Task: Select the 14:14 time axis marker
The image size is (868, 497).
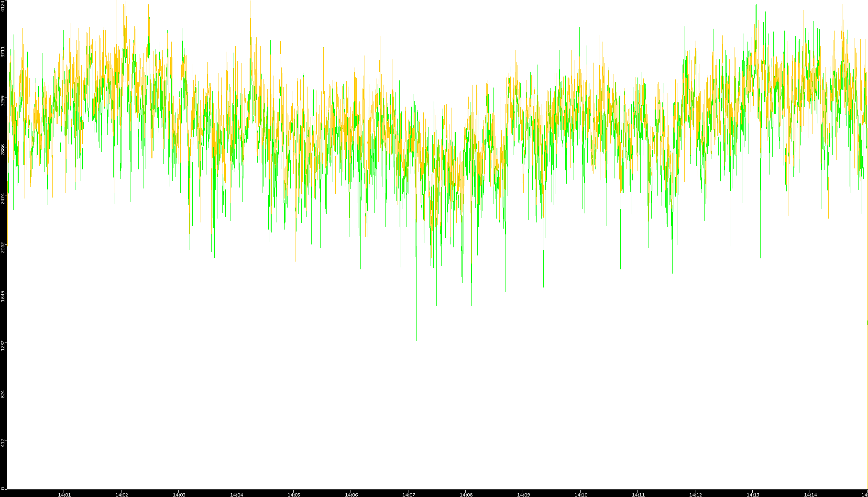Action: tap(810, 495)
